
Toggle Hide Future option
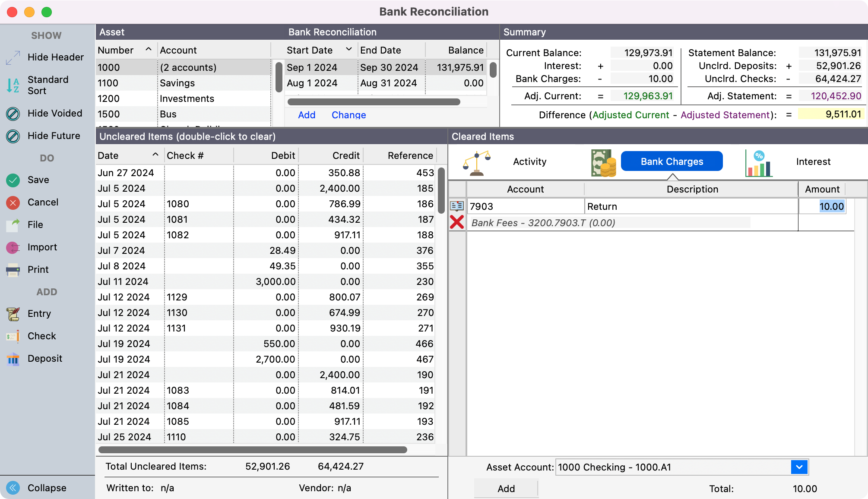pyautogui.click(x=13, y=136)
